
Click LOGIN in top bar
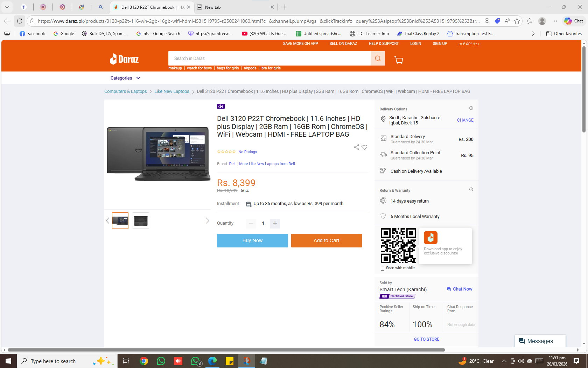pyautogui.click(x=416, y=43)
